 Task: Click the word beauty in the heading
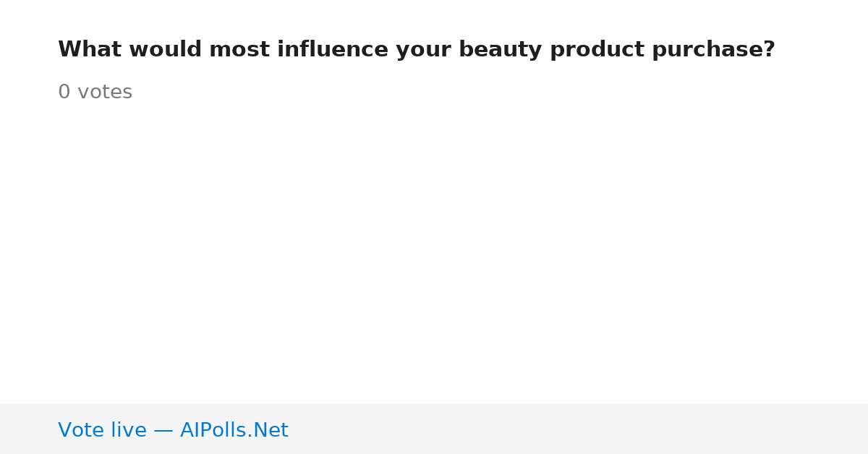click(x=500, y=50)
